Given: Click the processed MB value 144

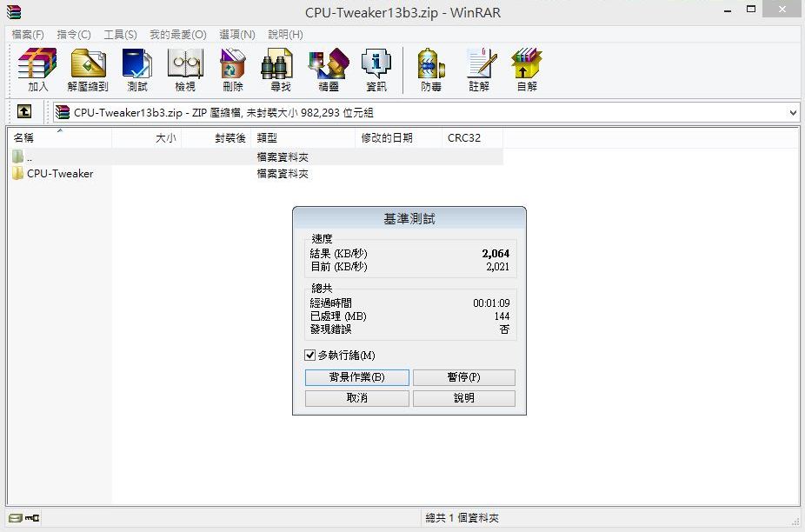Looking at the screenshot, I should [502, 316].
